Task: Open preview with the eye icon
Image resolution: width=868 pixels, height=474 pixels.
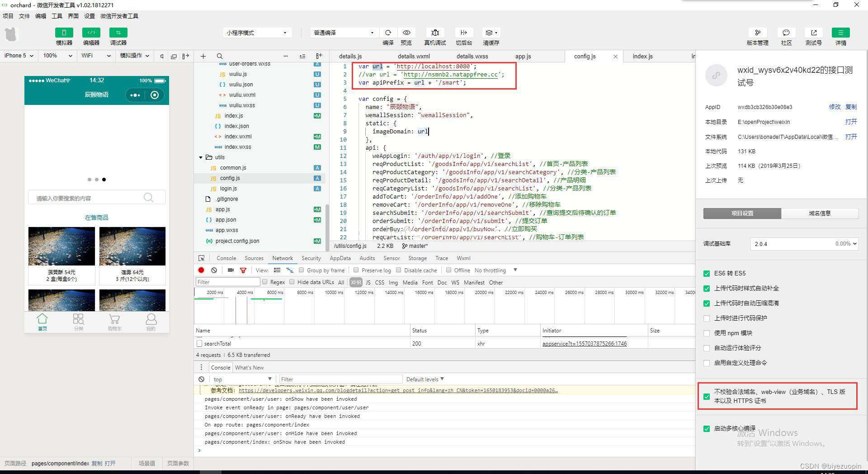Action: click(406, 33)
